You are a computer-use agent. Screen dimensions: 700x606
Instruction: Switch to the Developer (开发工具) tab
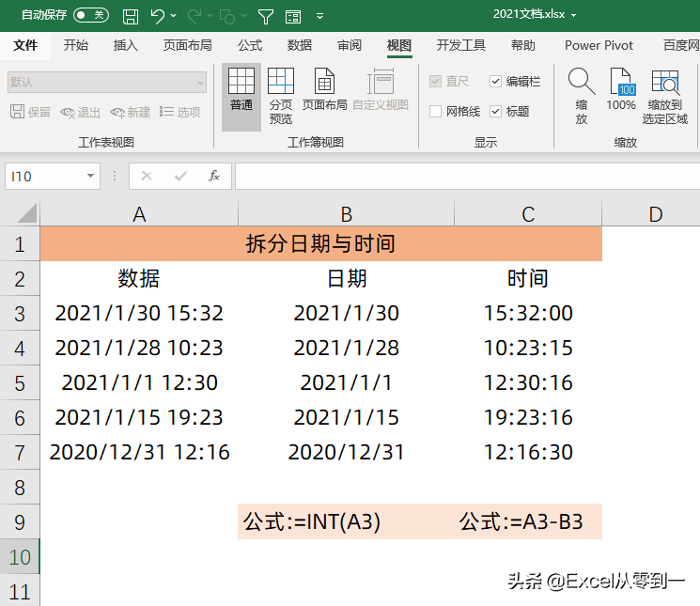click(461, 45)
